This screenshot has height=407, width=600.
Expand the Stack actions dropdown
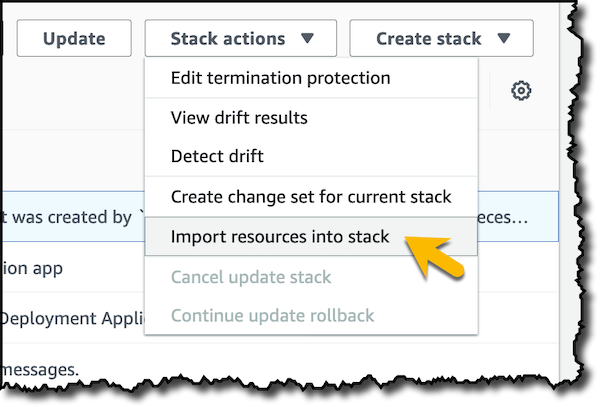click(241, 38)
